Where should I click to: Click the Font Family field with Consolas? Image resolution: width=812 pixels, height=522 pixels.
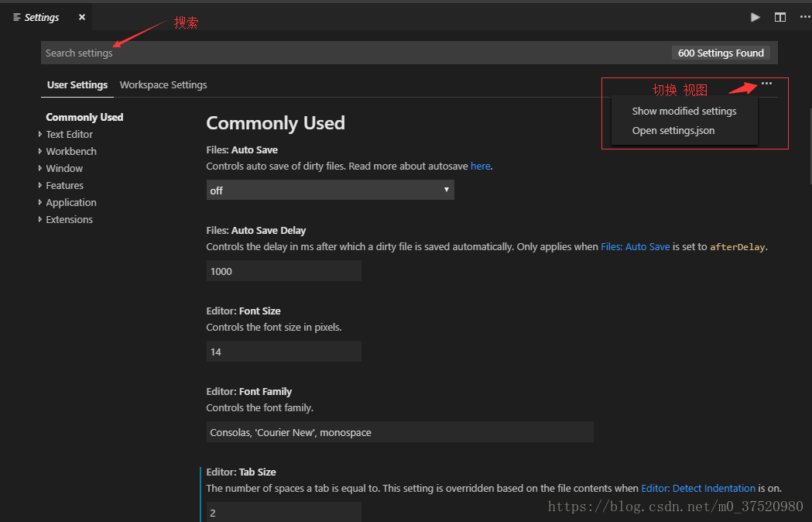(x=399, y=432)
